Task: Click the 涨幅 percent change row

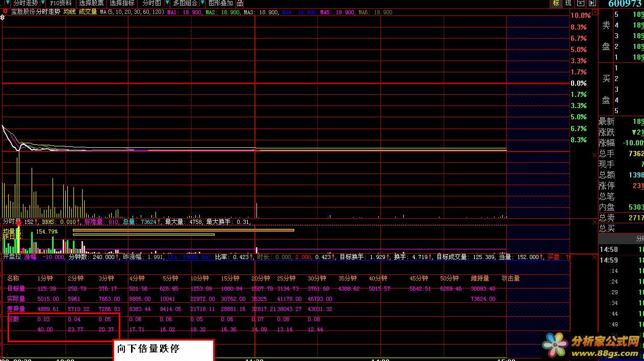Action: [621, 143]
